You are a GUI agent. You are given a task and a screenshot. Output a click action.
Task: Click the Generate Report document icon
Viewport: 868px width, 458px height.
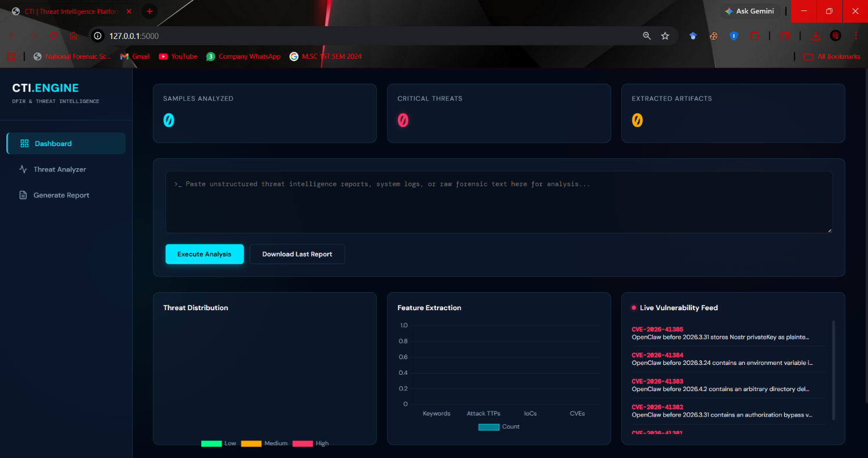click(23, 195)
